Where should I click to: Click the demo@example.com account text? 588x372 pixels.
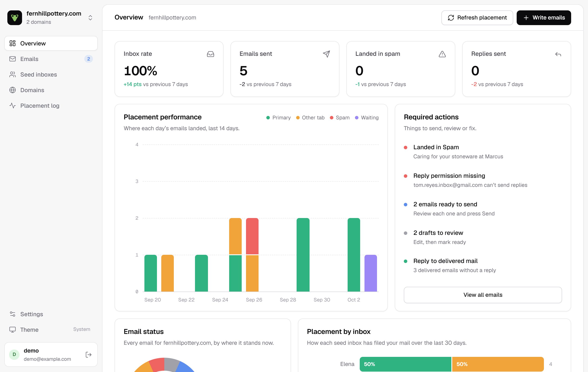coord(47,359)
